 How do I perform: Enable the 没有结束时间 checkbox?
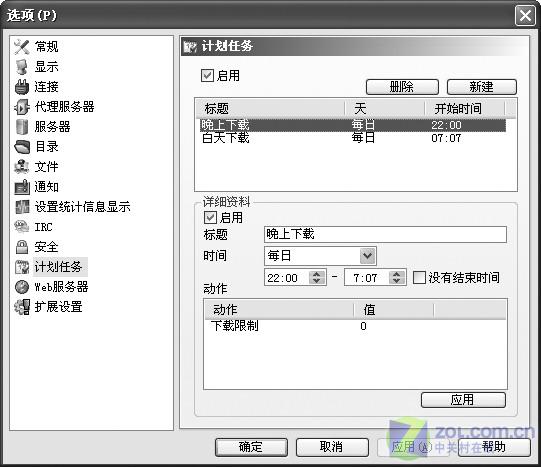(419, 277)
